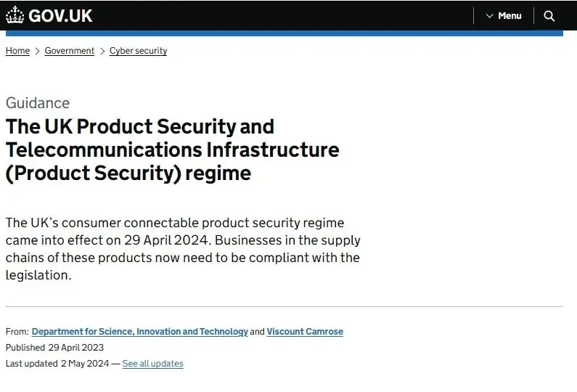The width and height of the screenshot is (577, 392).
Task: Click the Guidance label above the title
Action: 38,103
